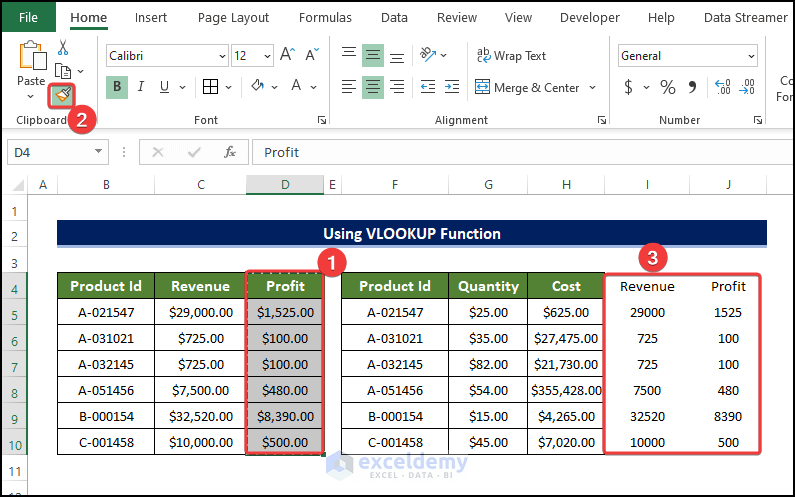Viewport: 795px width, 497px height.
Task: Confirm entry with the check mark
Action: tap(194, 152)
